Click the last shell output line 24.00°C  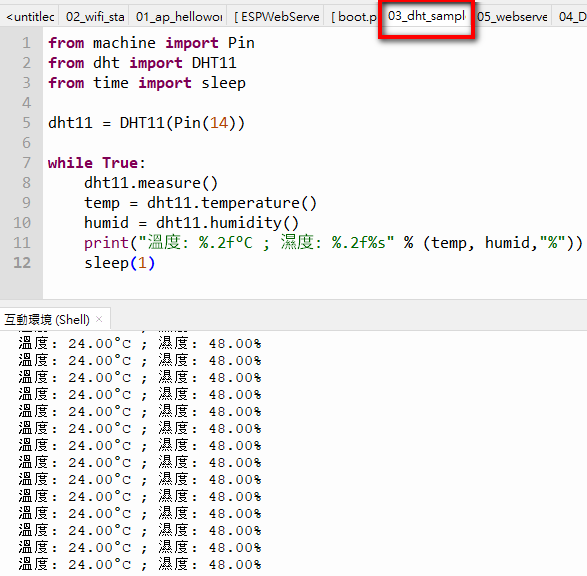tap(140, 564)
